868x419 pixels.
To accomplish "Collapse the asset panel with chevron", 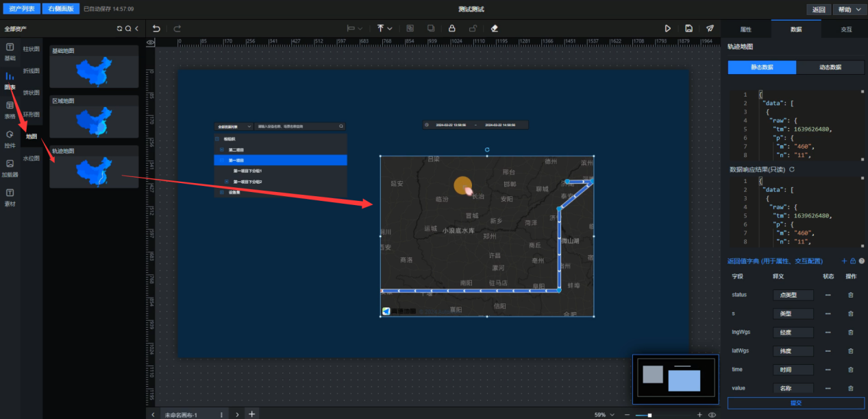I will (x=137, y=29).
